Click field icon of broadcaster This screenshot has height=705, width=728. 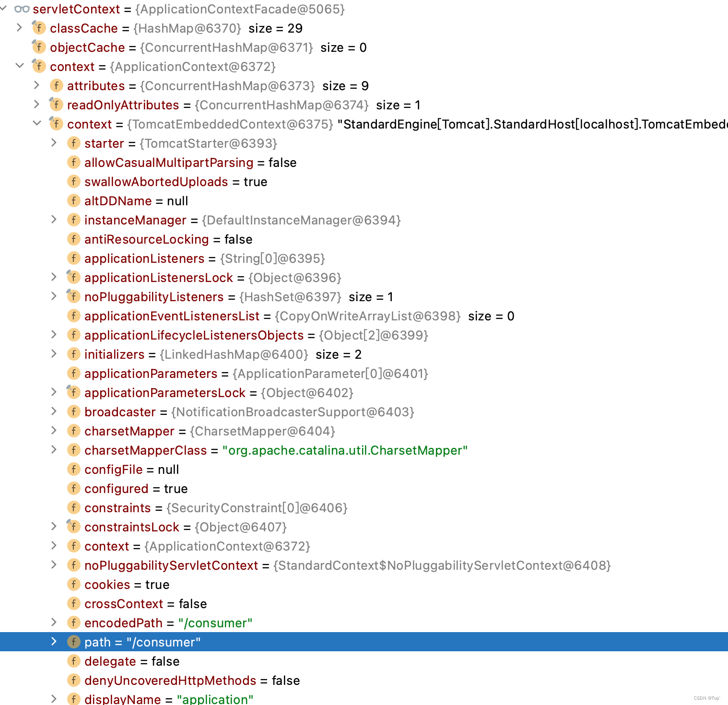pos(73,411)
